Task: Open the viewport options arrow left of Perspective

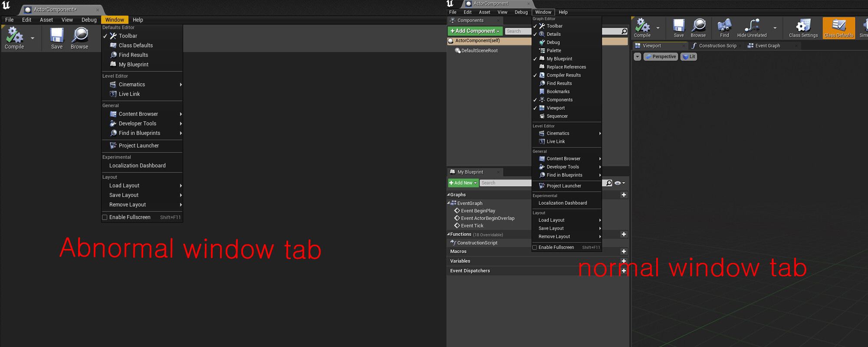Action: pos(637,57)
